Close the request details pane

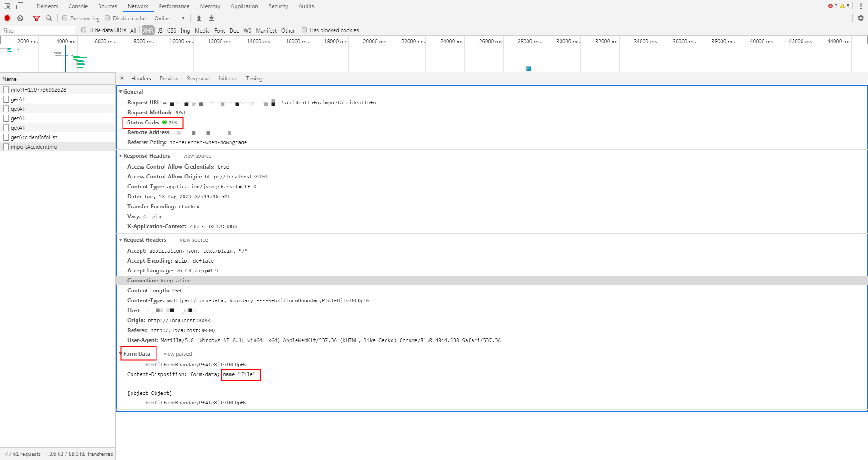(x=122, y=78)
